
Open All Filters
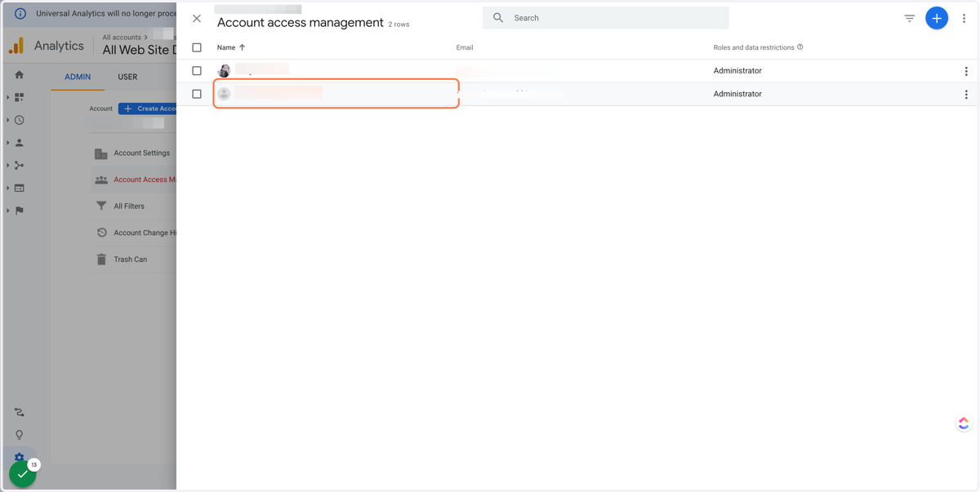click(129, 206)
